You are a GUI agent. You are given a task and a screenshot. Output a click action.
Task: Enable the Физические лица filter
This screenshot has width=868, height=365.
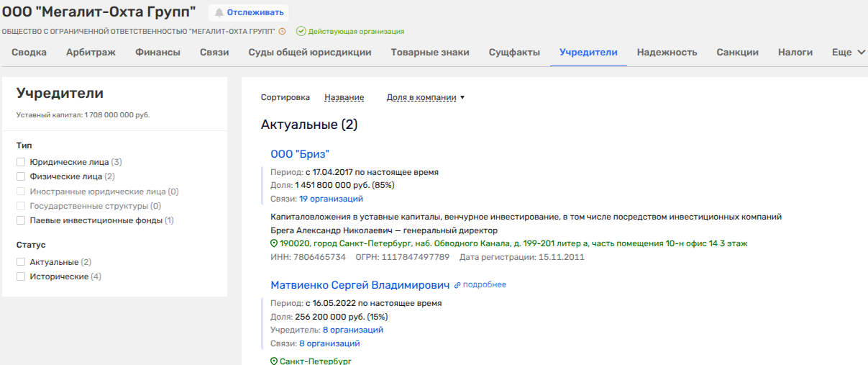21,177
